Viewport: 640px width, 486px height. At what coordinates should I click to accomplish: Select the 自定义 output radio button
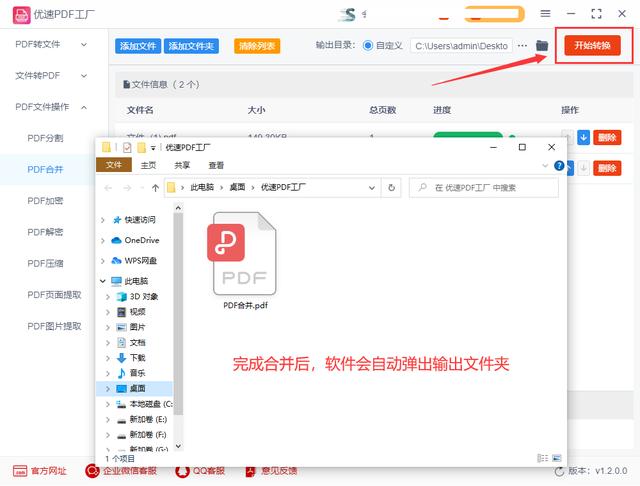[x=367, y=45]
